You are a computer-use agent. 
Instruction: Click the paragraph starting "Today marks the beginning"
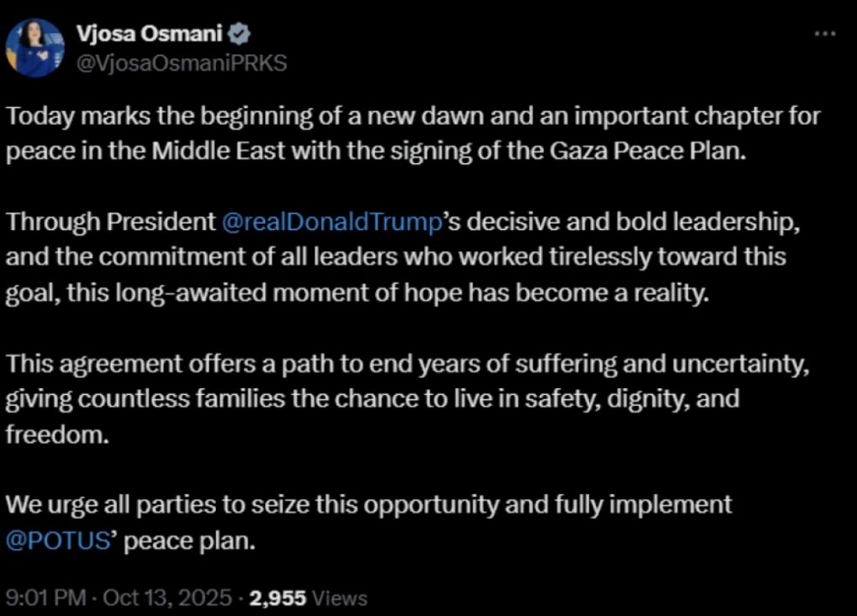413,117
